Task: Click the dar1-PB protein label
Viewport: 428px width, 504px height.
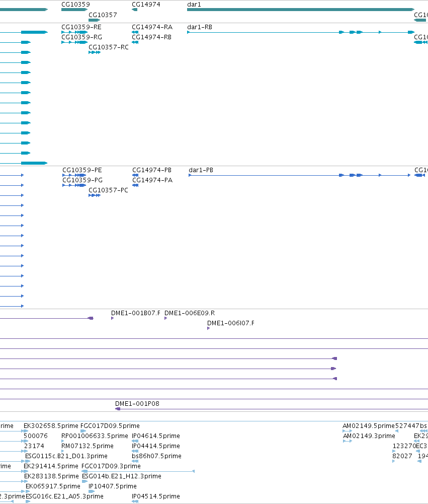Action: pos(201,170)
